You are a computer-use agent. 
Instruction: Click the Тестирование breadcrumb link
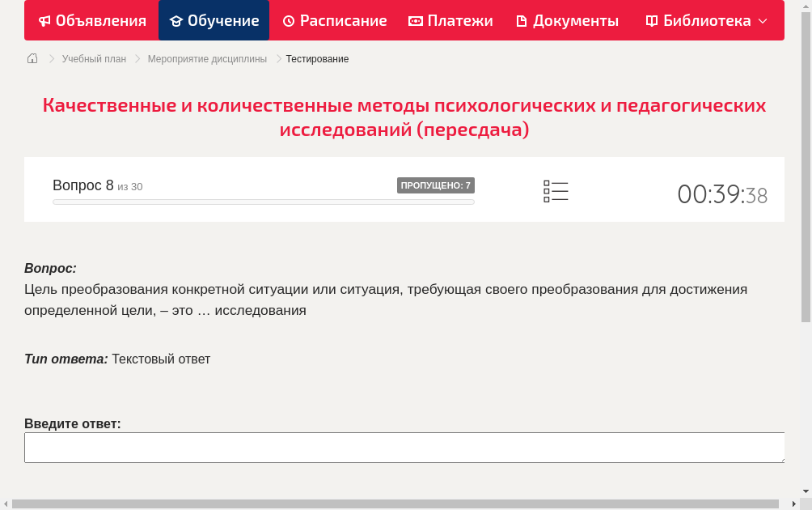pyautogui.click(x=315, y=58)
